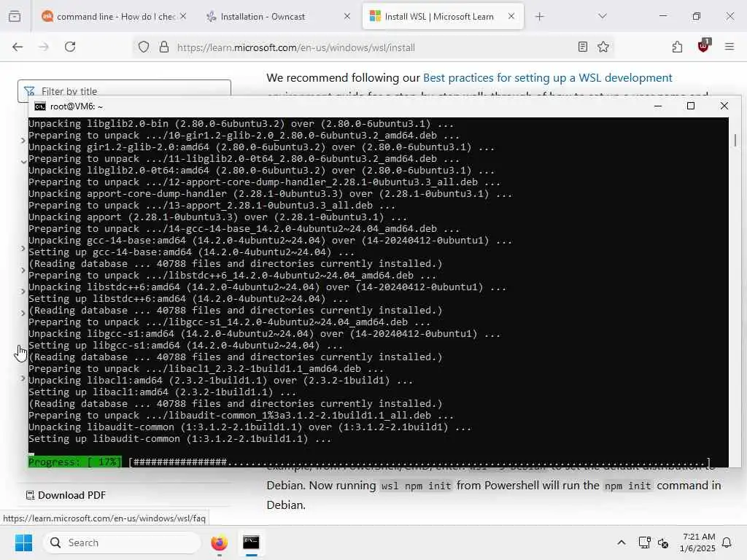Open the notifications bell icon
Viewport: 747px width, 560px height.
point(727,542)
